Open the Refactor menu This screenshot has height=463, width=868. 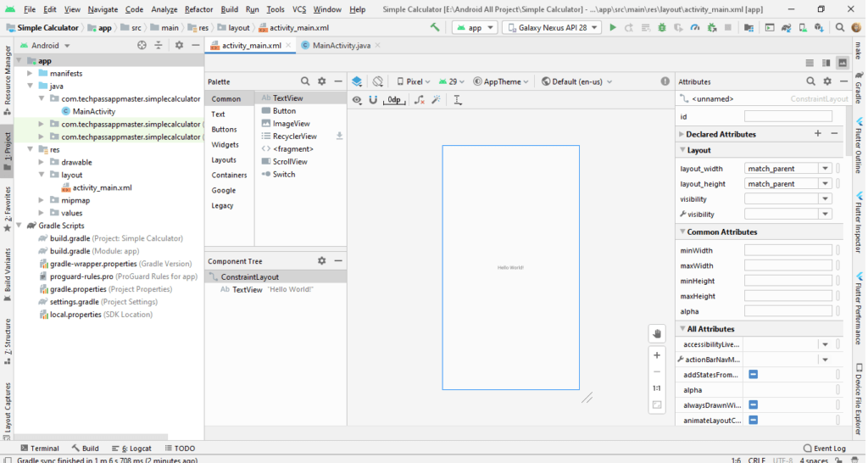[x=198, y=9]
